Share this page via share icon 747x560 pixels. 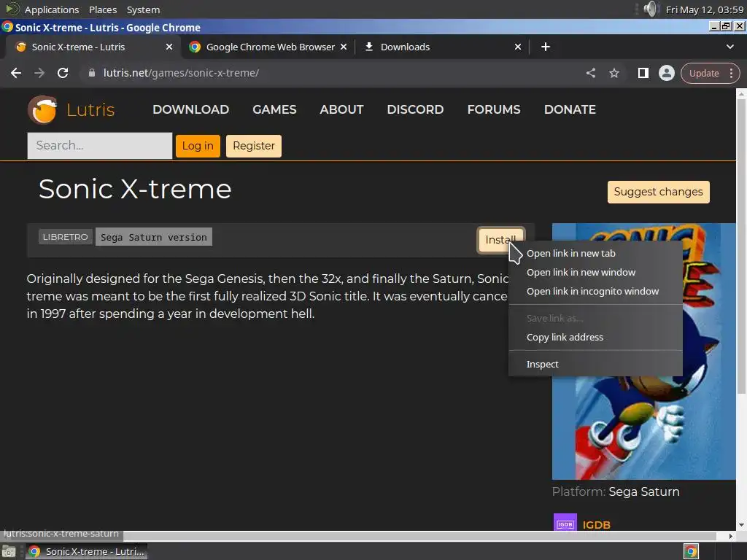(591, 73)
